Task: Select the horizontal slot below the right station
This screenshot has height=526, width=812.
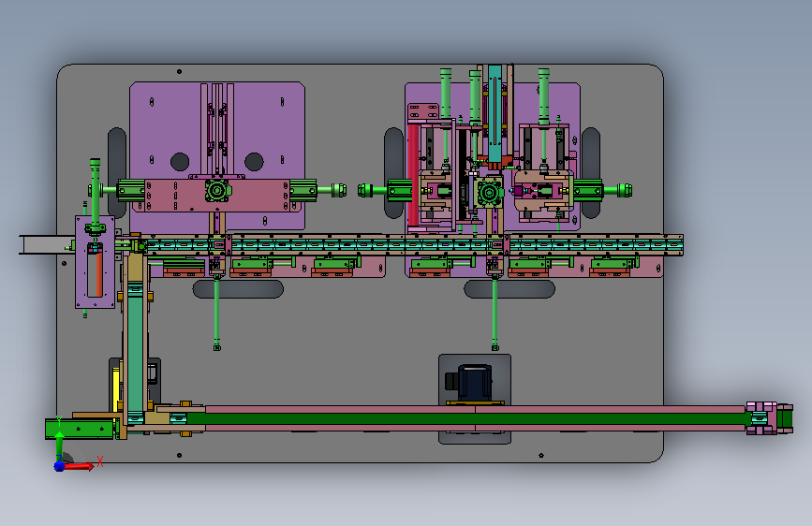Action: tap(509, 289)
